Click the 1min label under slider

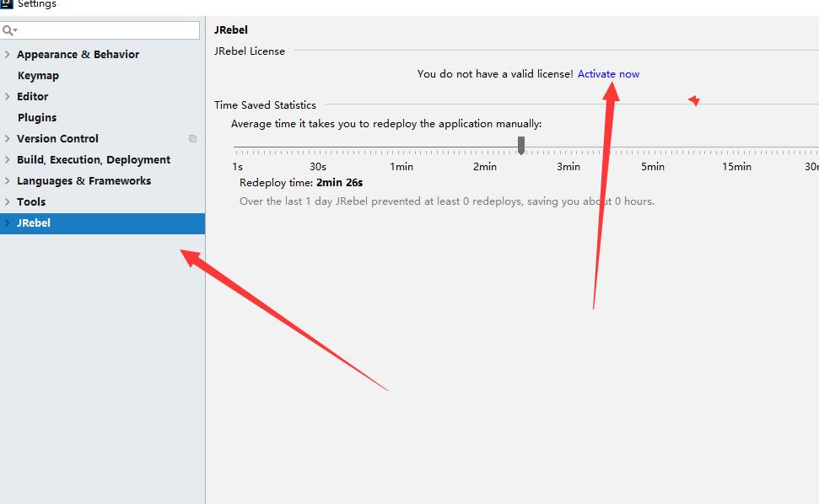[x=401, y=167]
